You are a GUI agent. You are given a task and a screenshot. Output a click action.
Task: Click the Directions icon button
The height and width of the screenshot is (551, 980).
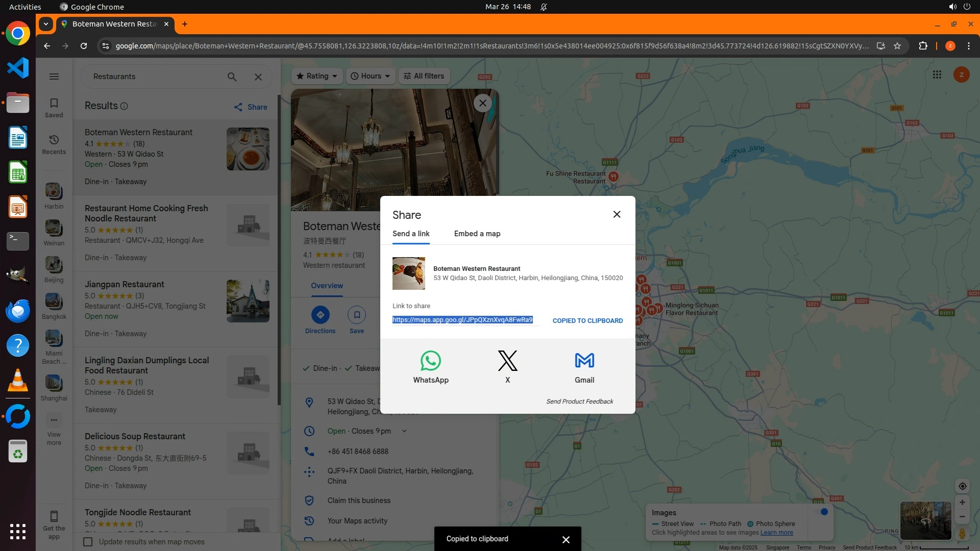pyautogui.click(x=320, y=315)
